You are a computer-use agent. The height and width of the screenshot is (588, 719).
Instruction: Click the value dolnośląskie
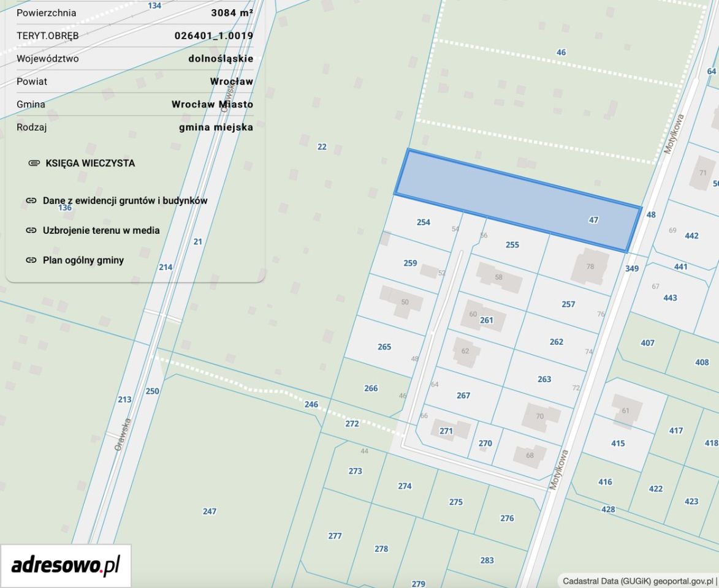[221, 59]
